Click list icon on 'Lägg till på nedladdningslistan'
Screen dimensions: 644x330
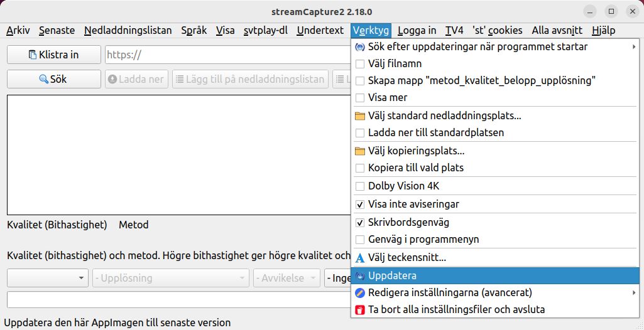(180, 79)
